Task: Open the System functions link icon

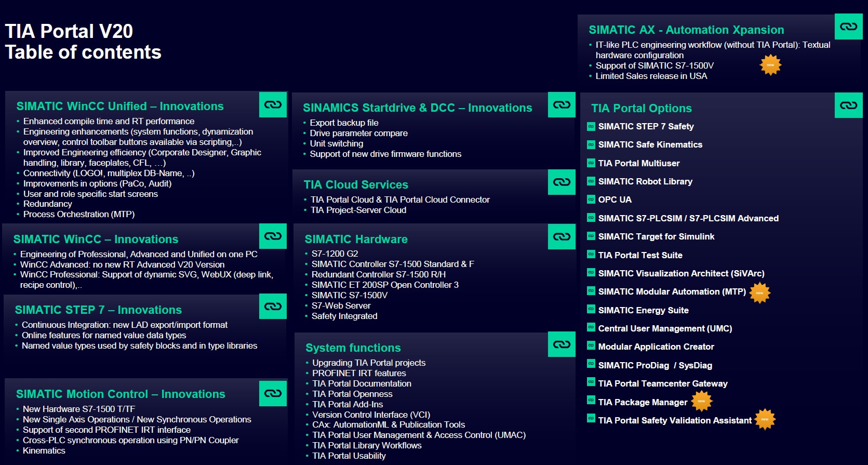Action: pos(562,344)
